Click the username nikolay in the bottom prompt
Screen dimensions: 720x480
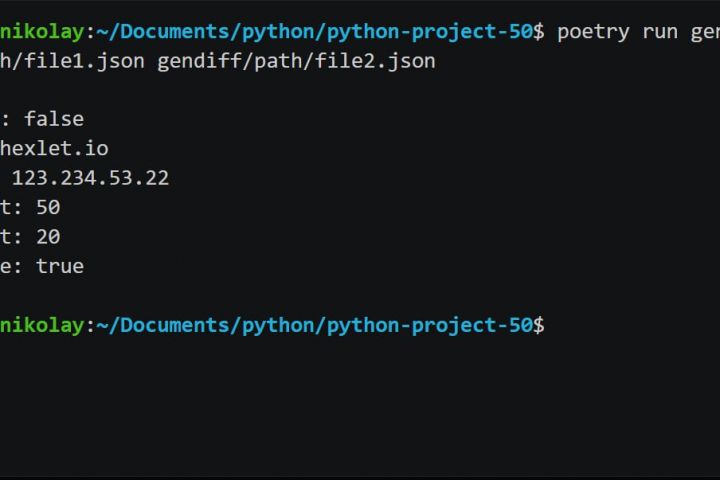pyautogui.click(x=42, y=325)
